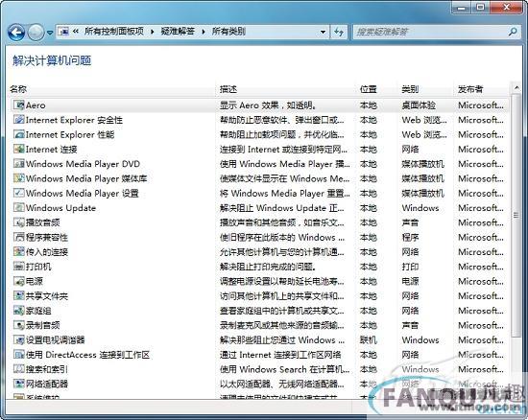
Task: Open the address bar history dropdown
Action: pyautogui.click(x=323, y=32)
